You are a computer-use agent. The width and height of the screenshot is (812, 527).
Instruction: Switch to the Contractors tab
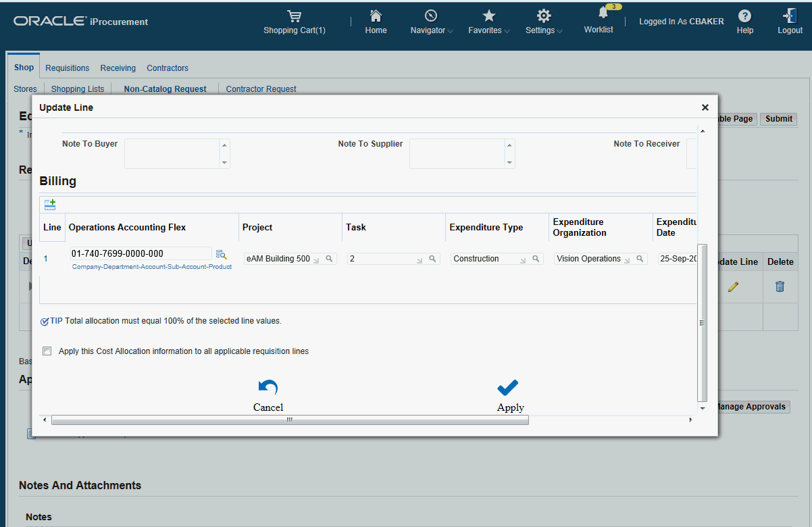[x=168, y=68]
